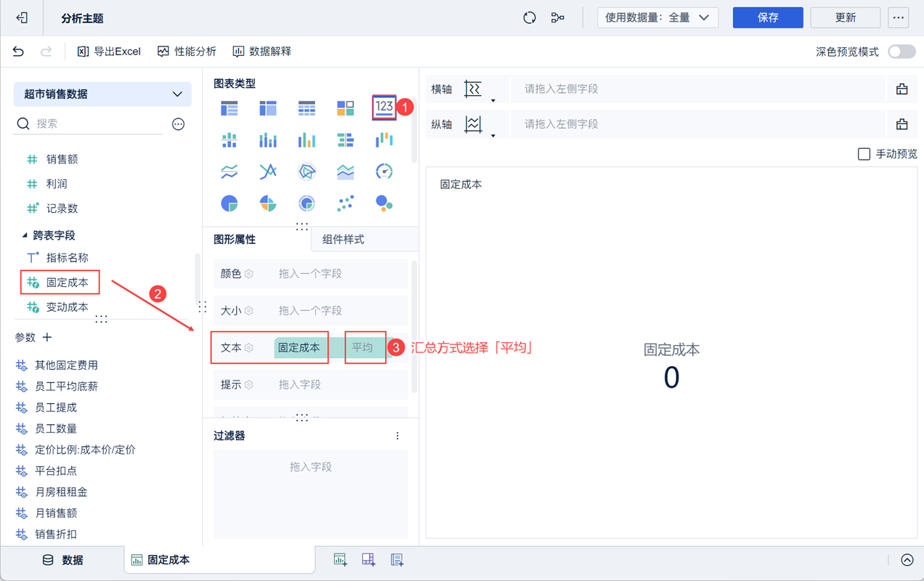Image resolution: width=924 pixels, height=581 pixels.
Task: Open the gear settings beside 提示
Action: coord(248,385)
